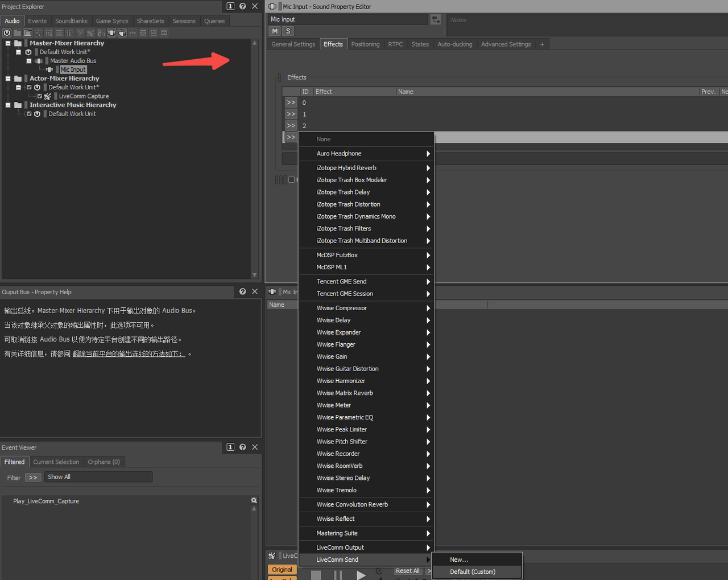Click the virtual folder outline icon in toolbar
The height and width of the screenshot is (580, 728).
(28, 33)
